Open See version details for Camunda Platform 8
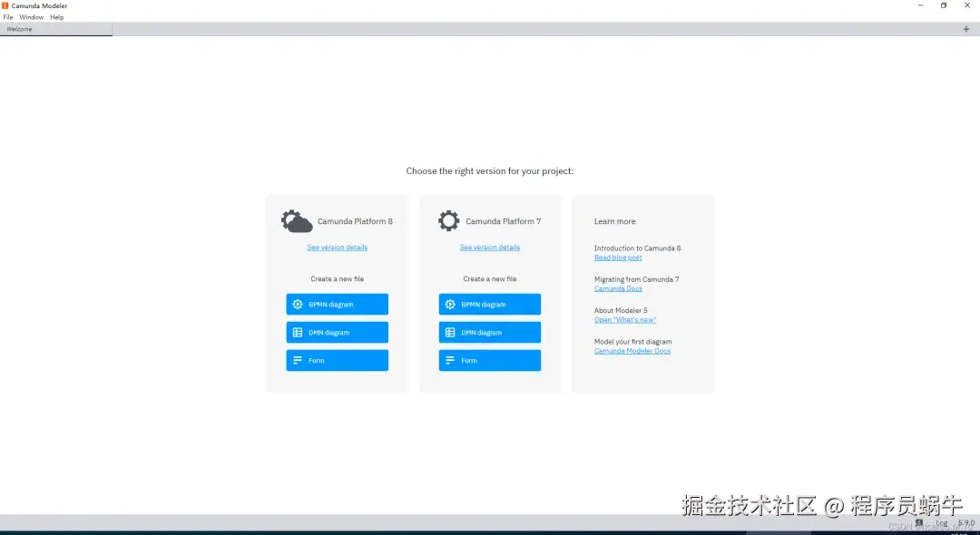Image resolution: width=980 pixels, height=535 pixels. [x=337, y=247]
